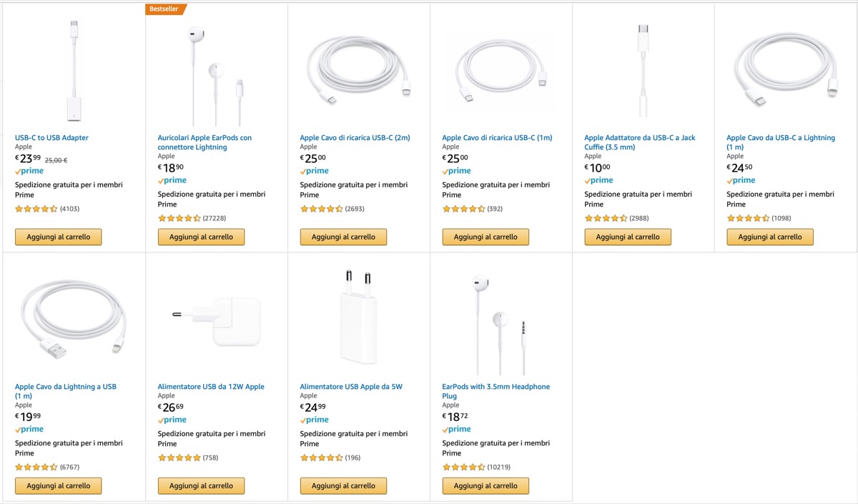Click the star rating for 12W Apple charger

(x=179, y=458)
